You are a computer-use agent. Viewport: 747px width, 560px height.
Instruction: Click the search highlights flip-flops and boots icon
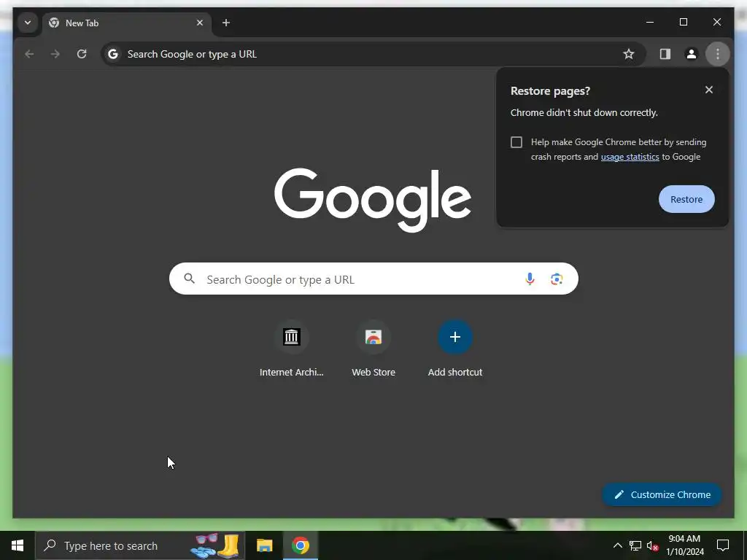[215, 545]
